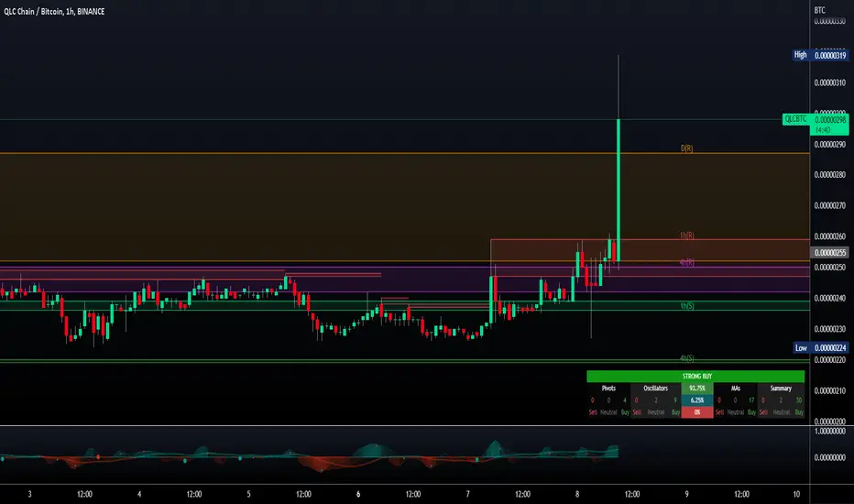Click date 3 on the time axis
The image size is (854, 504).
pos(29,494)
